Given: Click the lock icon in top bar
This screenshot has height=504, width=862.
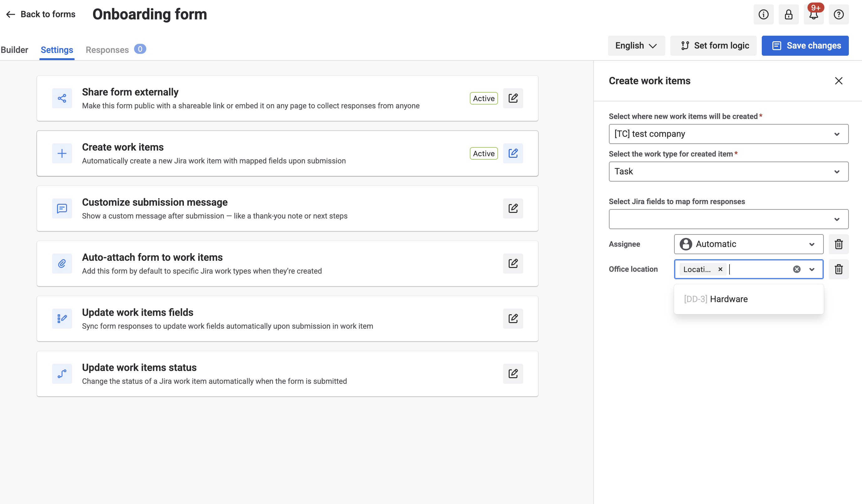Looking at the screenshot, I should click(788, 14).
